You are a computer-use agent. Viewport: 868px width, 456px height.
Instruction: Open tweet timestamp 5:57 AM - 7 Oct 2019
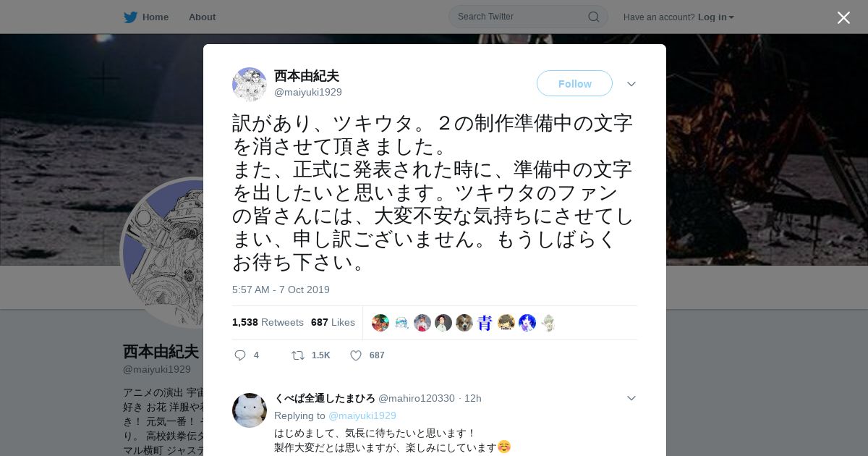click(281, 290)
